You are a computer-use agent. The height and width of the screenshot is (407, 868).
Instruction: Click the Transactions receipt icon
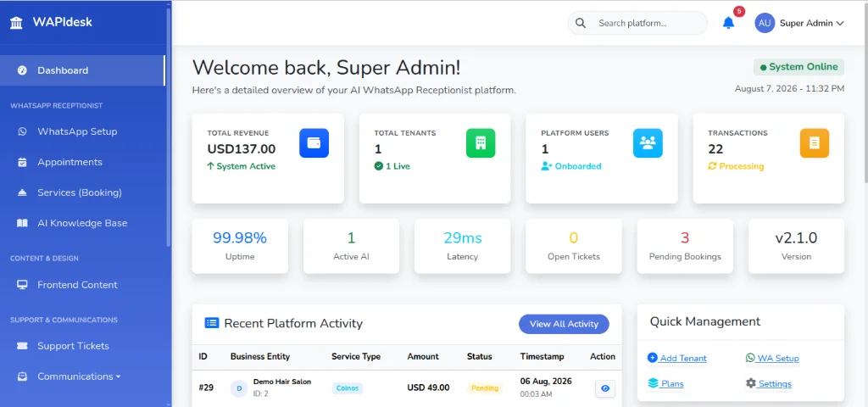coord(815,142)
